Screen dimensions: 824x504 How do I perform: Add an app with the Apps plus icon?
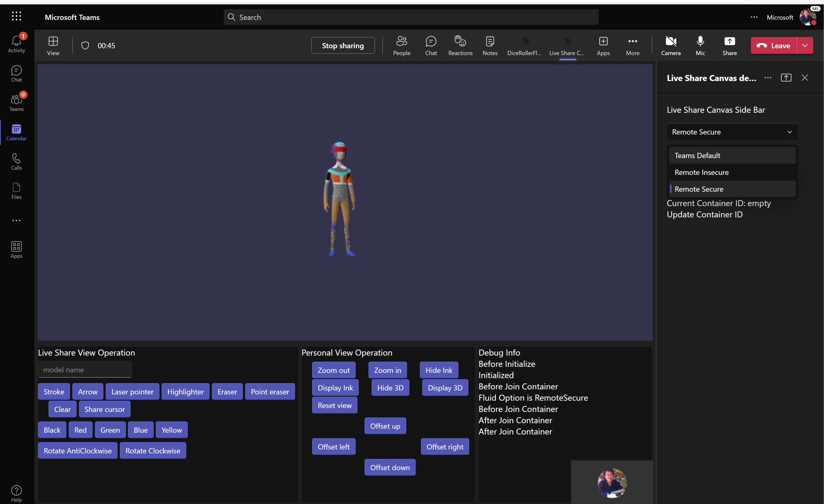(x=603, y=46)
